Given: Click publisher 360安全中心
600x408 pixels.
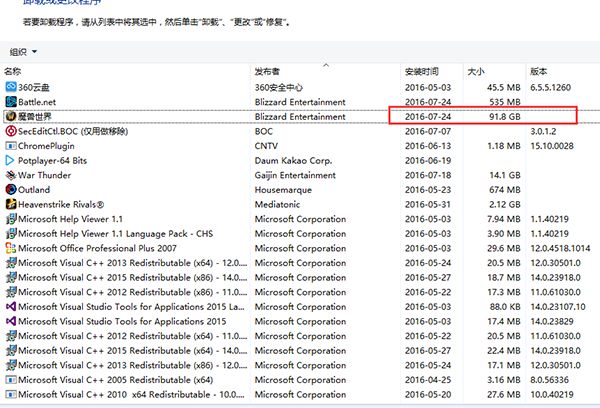Looking at the screenshot, I should coord(279,87).
